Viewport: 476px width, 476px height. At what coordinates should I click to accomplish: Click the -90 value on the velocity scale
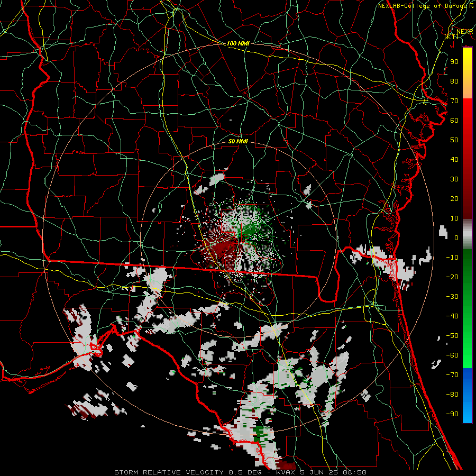[452, 414]
